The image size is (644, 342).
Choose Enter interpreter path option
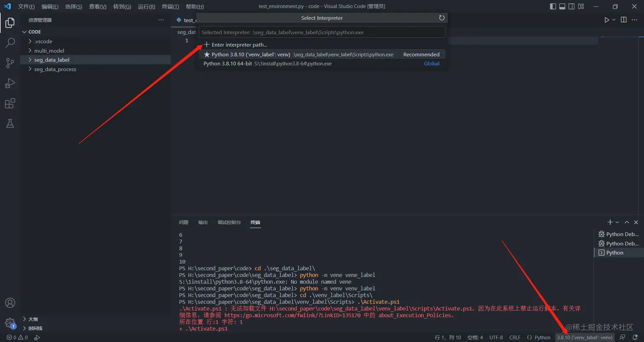coord(322,45)
